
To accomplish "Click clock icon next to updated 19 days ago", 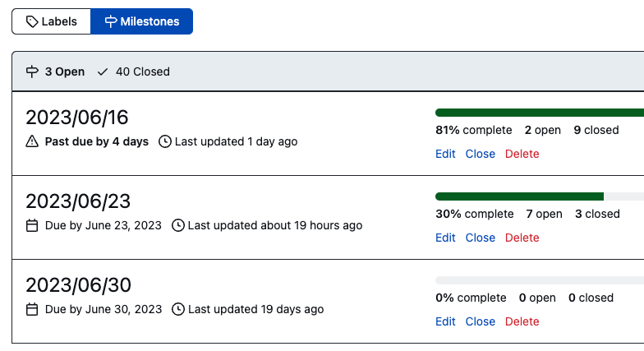I will 177,309.
